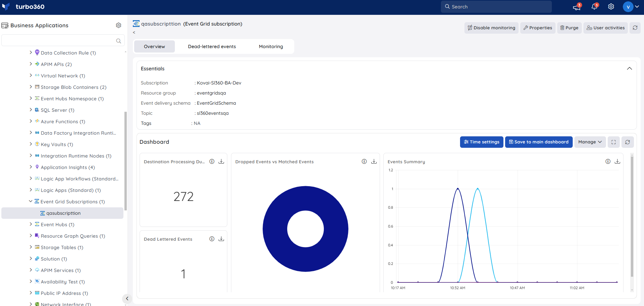Image resolution: width=644 pixels, height=306 pixels.
Task: Refresh the dashboard widgets
Action: pyautogui.click(x=628, y=142)
